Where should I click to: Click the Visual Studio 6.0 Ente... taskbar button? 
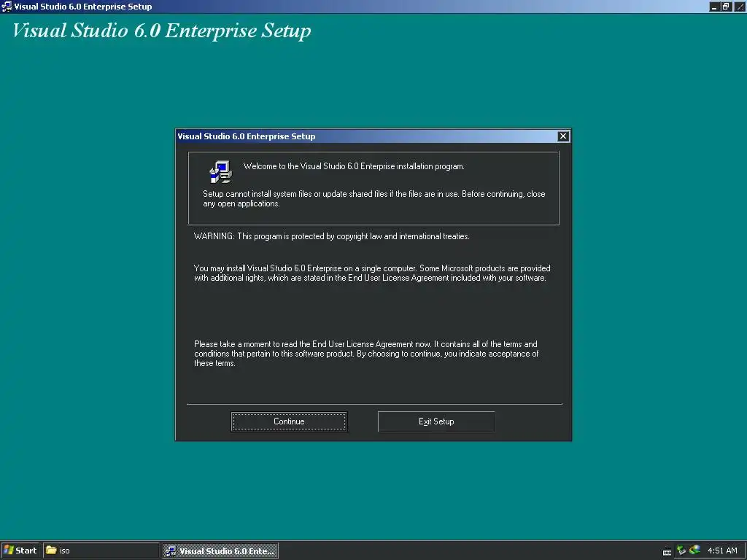(220, 551)
